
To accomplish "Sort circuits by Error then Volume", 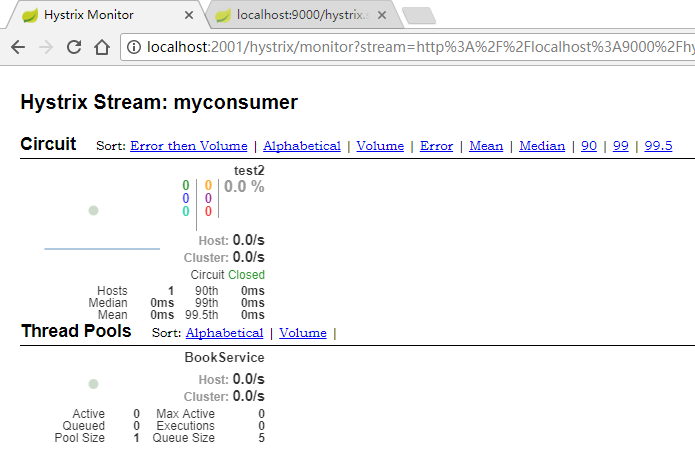I will [189, 146].
